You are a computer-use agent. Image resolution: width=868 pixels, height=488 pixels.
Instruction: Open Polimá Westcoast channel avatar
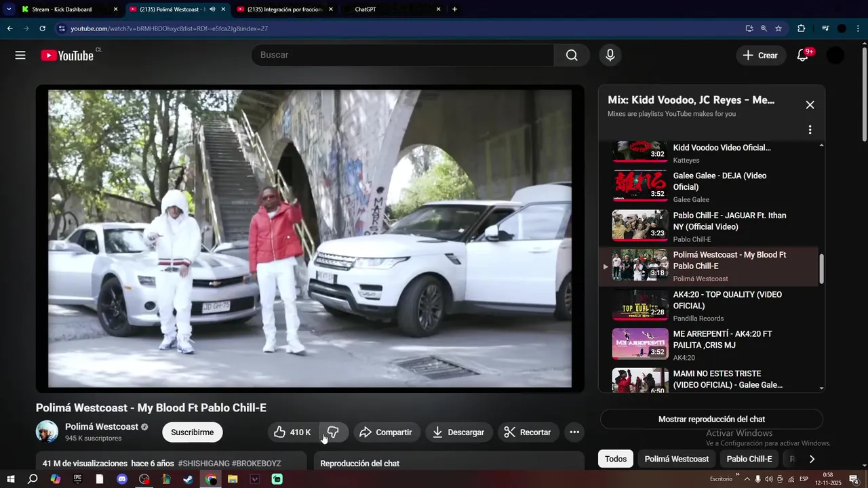point(47,432)
